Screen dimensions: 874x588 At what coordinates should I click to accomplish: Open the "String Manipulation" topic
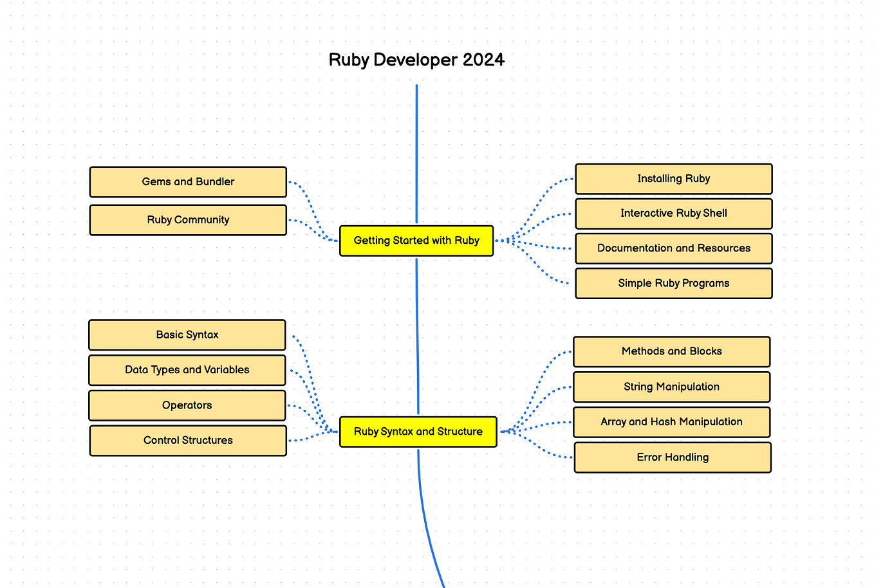coord(671,387)
